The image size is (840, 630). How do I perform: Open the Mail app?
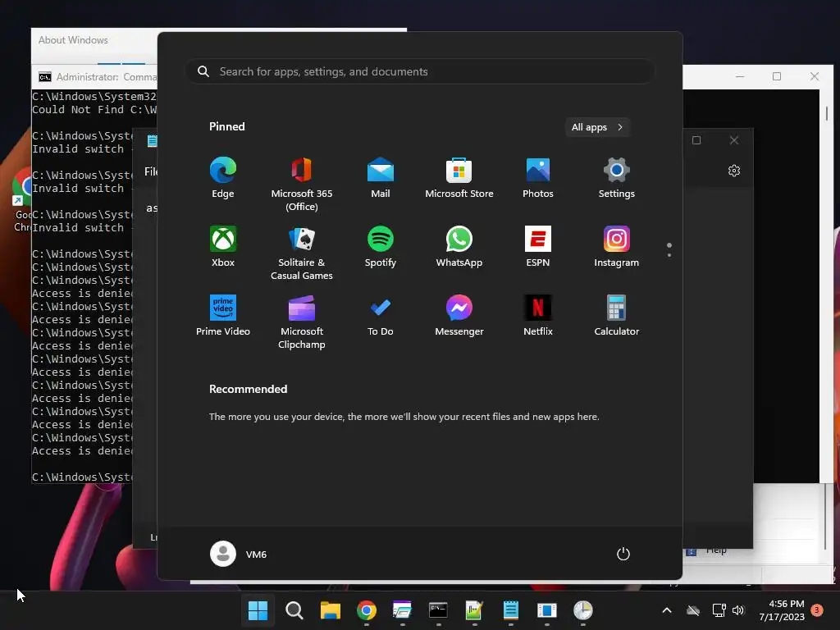click(381, 178)
